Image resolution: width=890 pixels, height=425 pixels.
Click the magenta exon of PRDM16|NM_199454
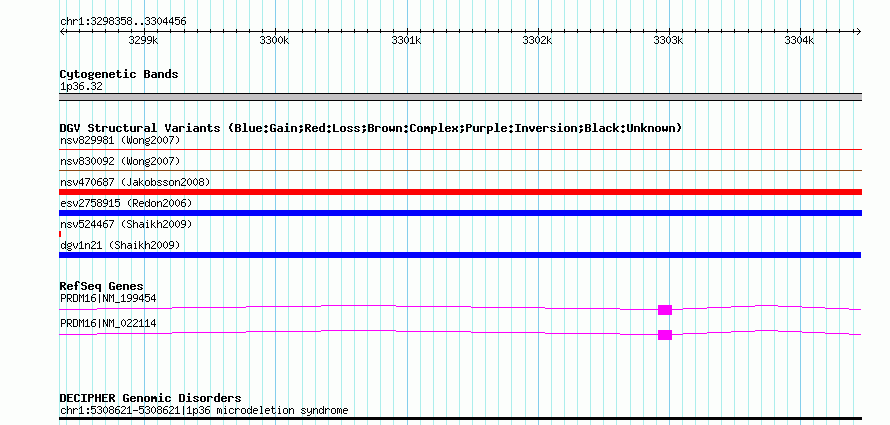(x=665, y=310)
